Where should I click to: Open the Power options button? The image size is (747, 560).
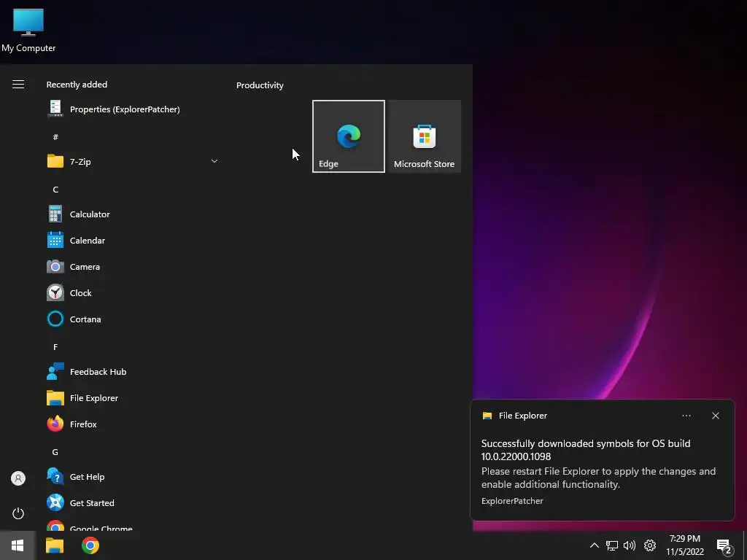[x=18, y=513]
